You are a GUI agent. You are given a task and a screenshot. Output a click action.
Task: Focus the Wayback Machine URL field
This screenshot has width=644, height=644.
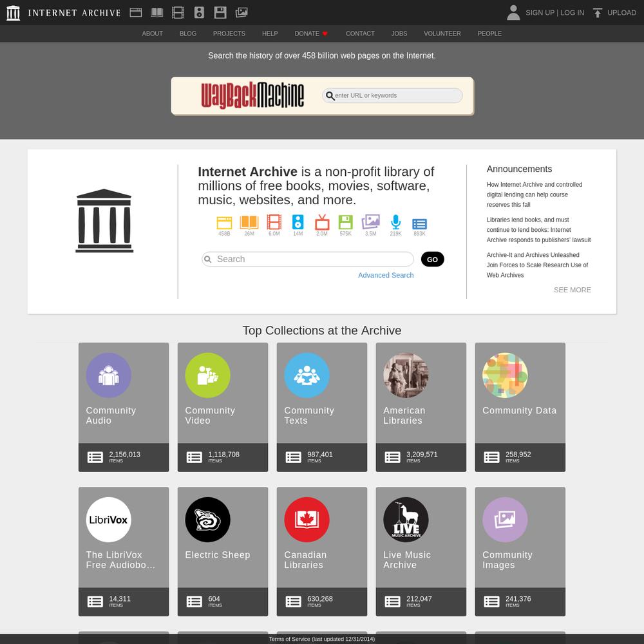[x=392, y=96]
